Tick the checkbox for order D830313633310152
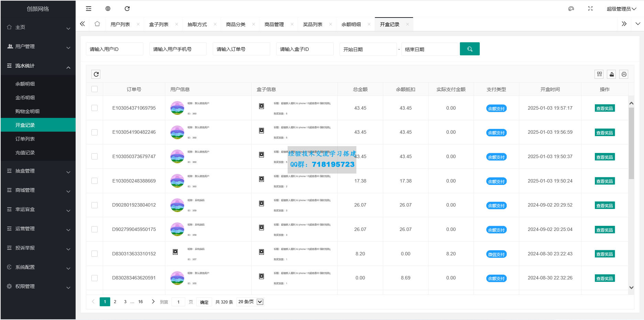Screen dimensions: 644x320 pos(95,254)
